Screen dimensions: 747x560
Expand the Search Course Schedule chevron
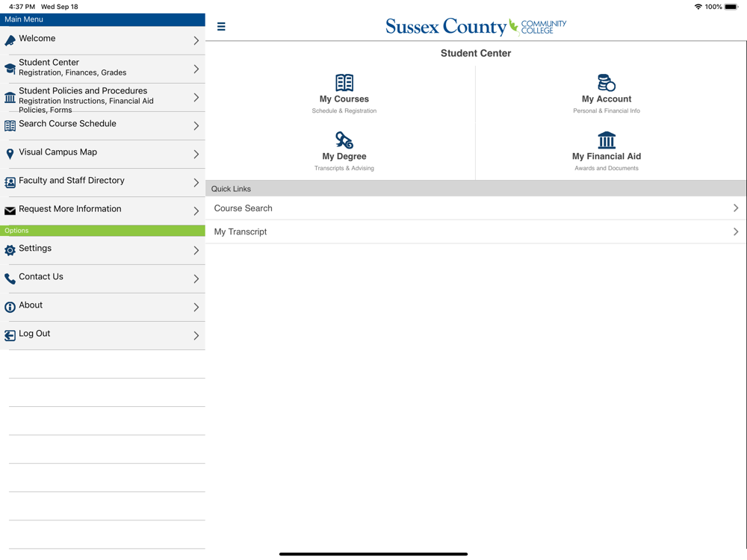coord(196,125)
